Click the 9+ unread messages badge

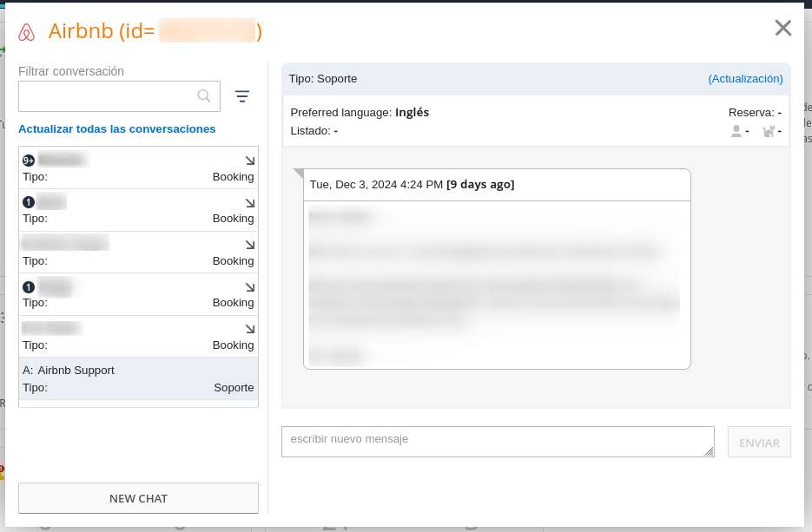[x=29, y=161]
